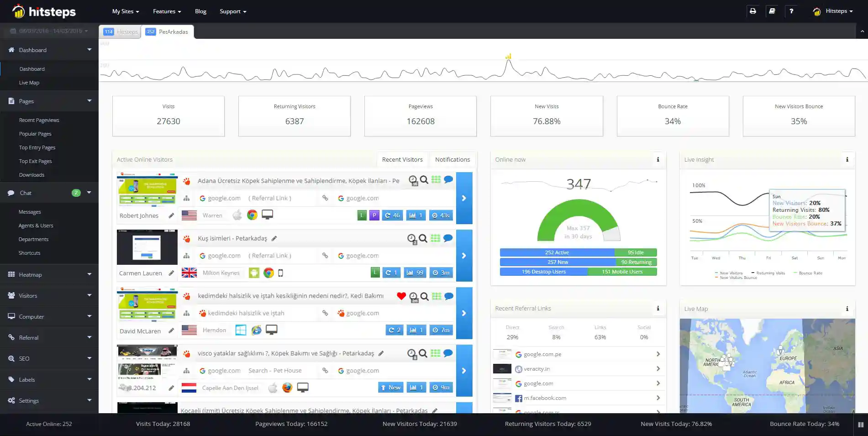Viewport: 868px width, 436px height.
Task: Click the heart icon on the kedi bakımı visitor row
Action: [401, 296]
